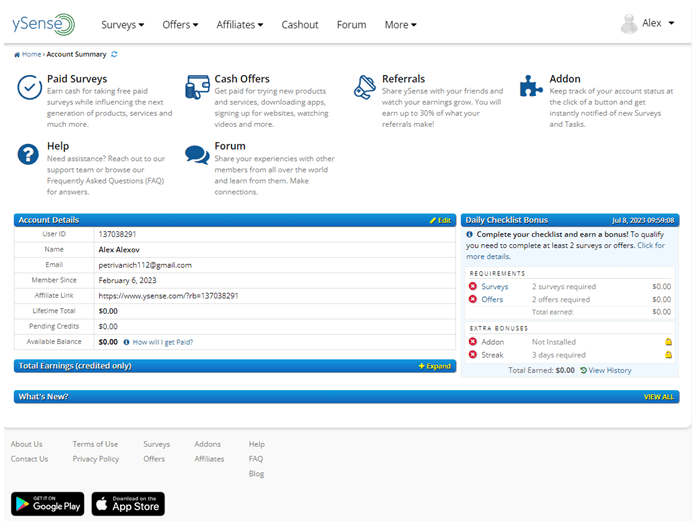Open the Surveys dropdown menu
The height and width of the screenshot is (521, 692).
tap(122, 25)
